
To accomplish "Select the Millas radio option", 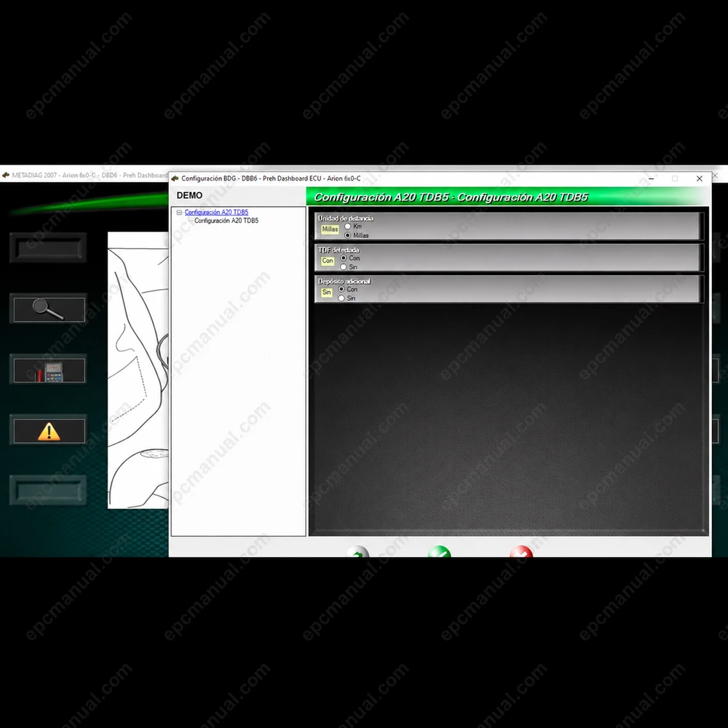I will tap(348, 235).
